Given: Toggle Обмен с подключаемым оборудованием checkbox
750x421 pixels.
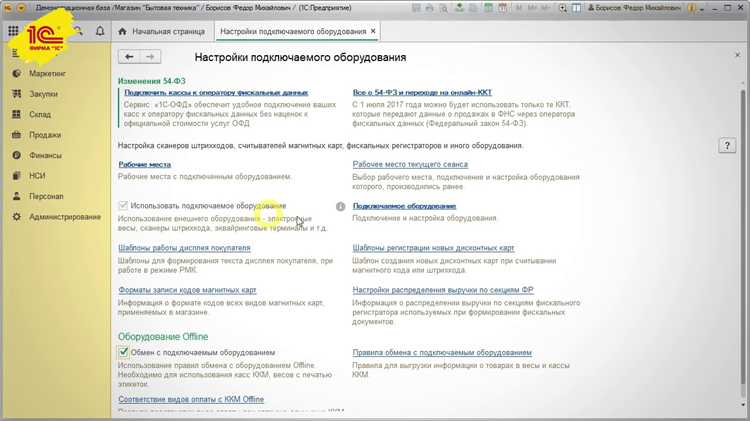Looking at the screenshot, I should (123, 352).
